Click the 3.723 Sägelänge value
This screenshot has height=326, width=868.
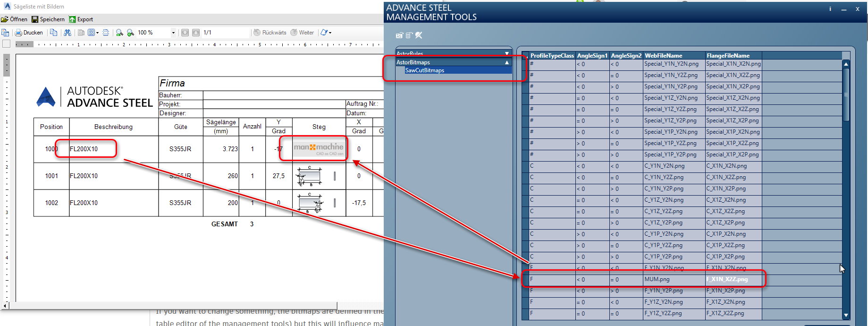230,149
